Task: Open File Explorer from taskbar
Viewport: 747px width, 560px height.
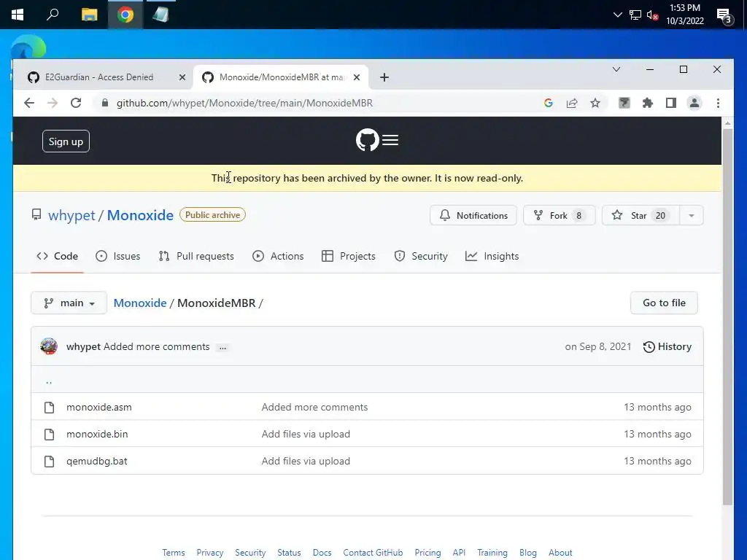Action: [x=89, y=15]
